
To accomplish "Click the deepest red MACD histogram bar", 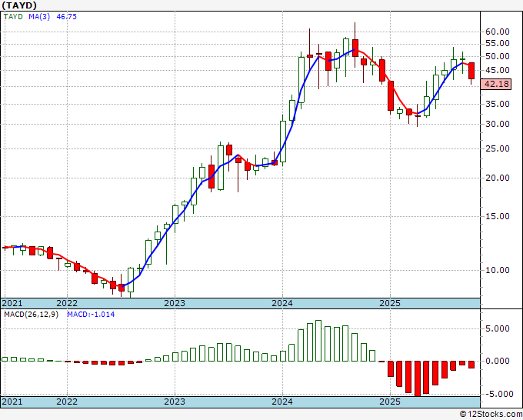I will (418, 378).
